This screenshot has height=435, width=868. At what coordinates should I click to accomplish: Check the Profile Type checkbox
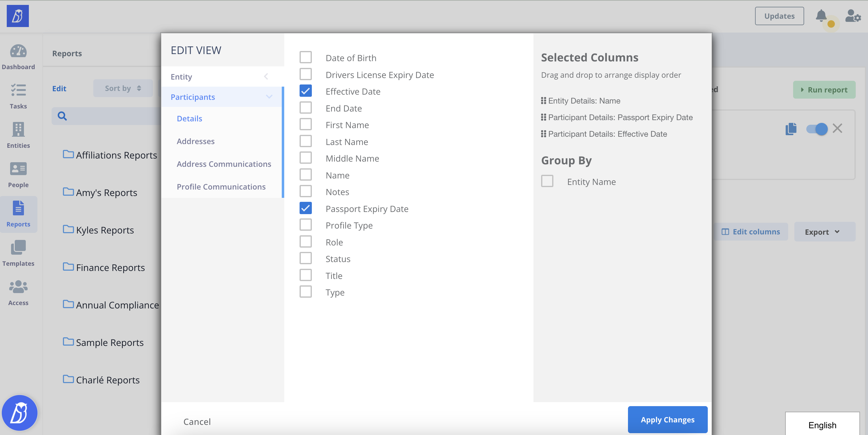[x=306, y=225]
